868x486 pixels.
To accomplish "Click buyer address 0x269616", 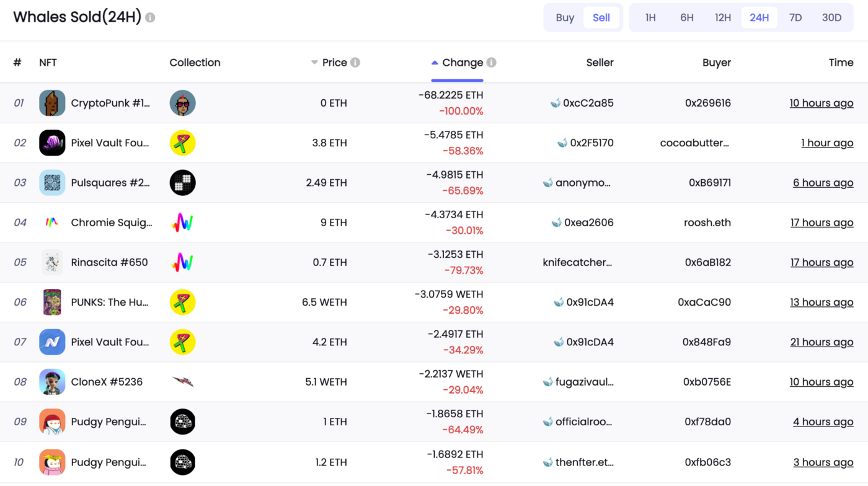I will tap(708, 103).
